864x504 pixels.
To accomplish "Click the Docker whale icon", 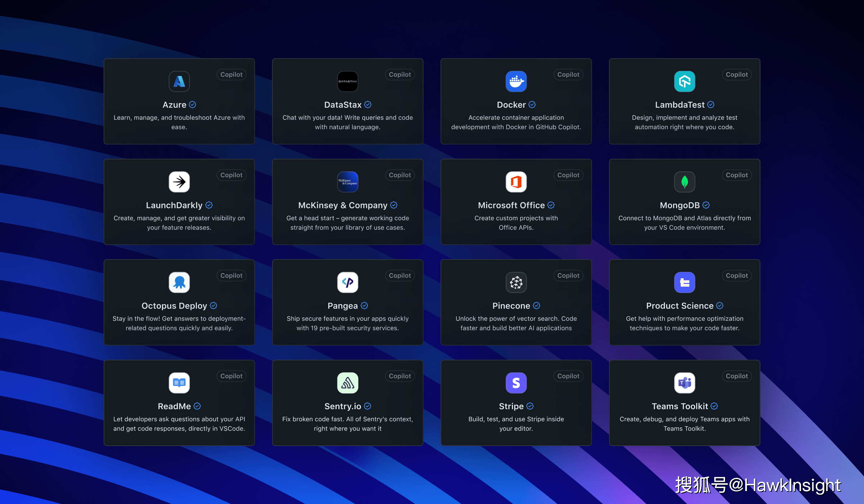I will pos(516,81).
